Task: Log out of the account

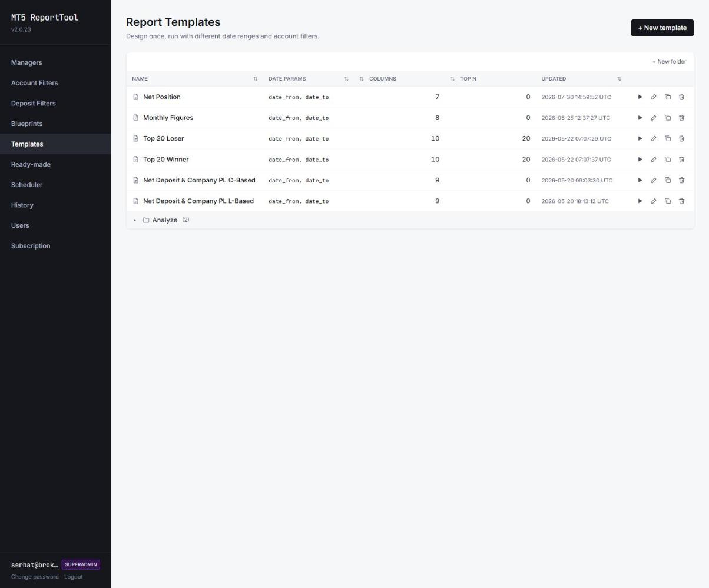Action: (74, 577)
